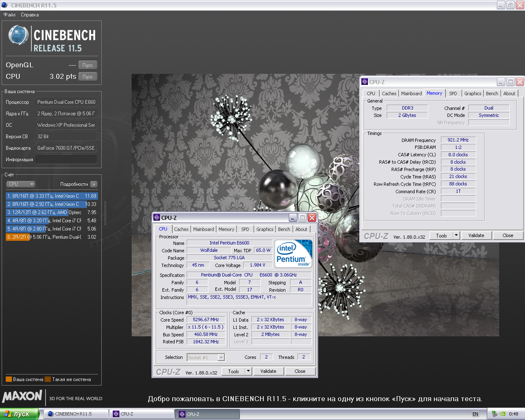
Task: Open the Tools dropdown arrow in Memory window
Action: click(x=456, y=235)
